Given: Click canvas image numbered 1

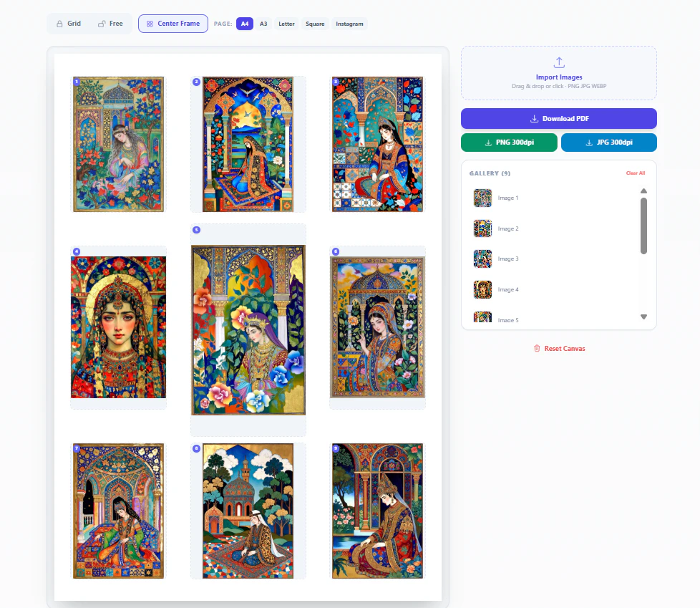Looking at the screenshot, I should point(118,144).
